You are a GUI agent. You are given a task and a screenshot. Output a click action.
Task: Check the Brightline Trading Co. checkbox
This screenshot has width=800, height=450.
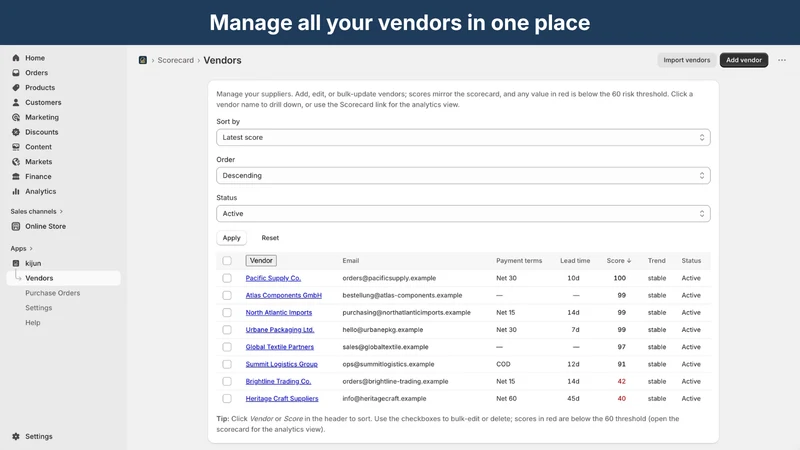227,382
